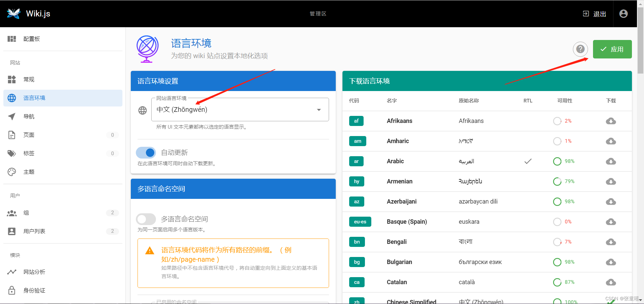Enable the 多语言命名空间 toggle
Viewport: 644px width, 304px height.
pyautogui.click(x=146, y=219)
